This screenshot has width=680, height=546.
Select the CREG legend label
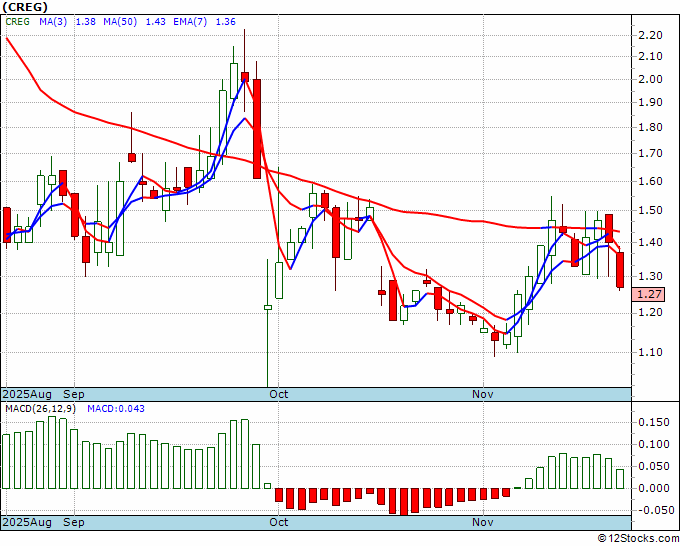pos(18,22)
